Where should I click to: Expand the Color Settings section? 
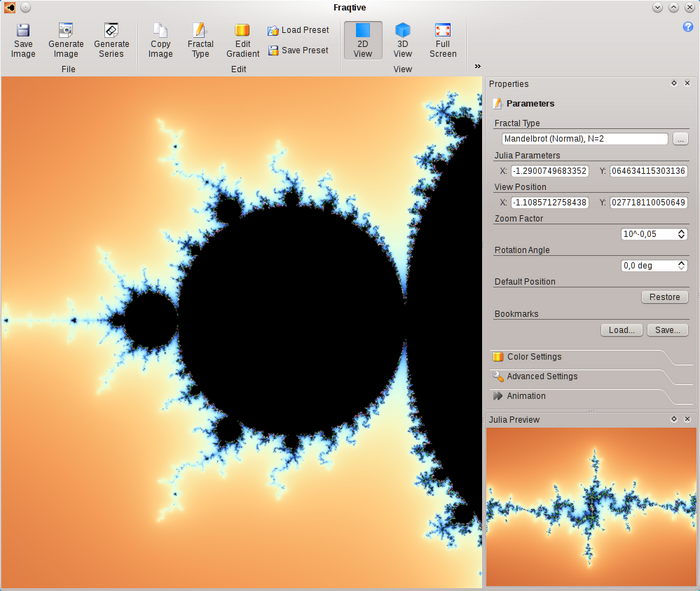click(534, 357)
